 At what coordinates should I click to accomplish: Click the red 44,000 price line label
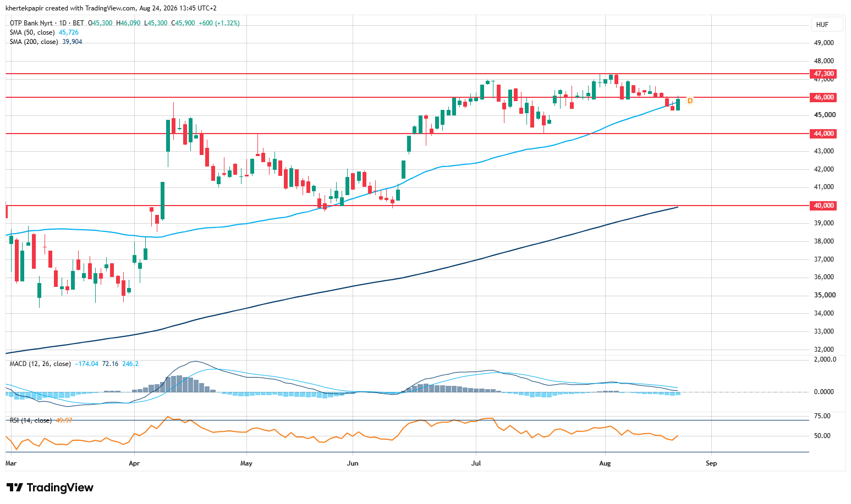coord(823,134)
